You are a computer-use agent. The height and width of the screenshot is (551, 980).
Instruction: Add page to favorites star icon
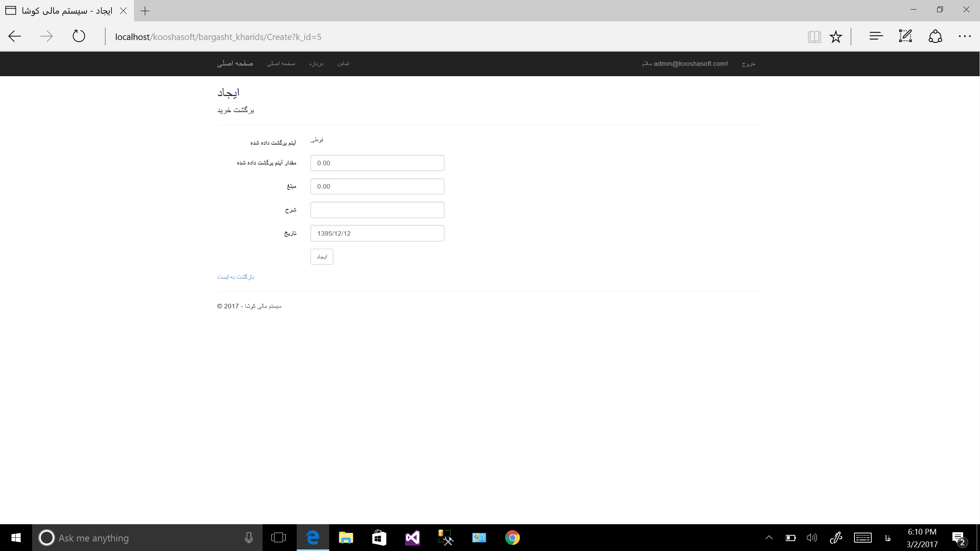(x=836, y=37)
